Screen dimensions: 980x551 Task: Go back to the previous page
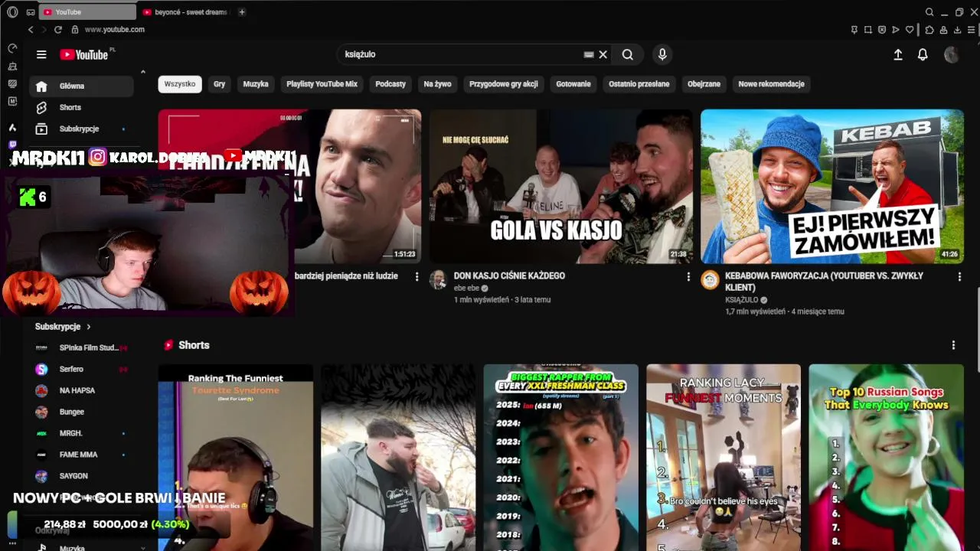pyautogui.click(x=31, y=29)
